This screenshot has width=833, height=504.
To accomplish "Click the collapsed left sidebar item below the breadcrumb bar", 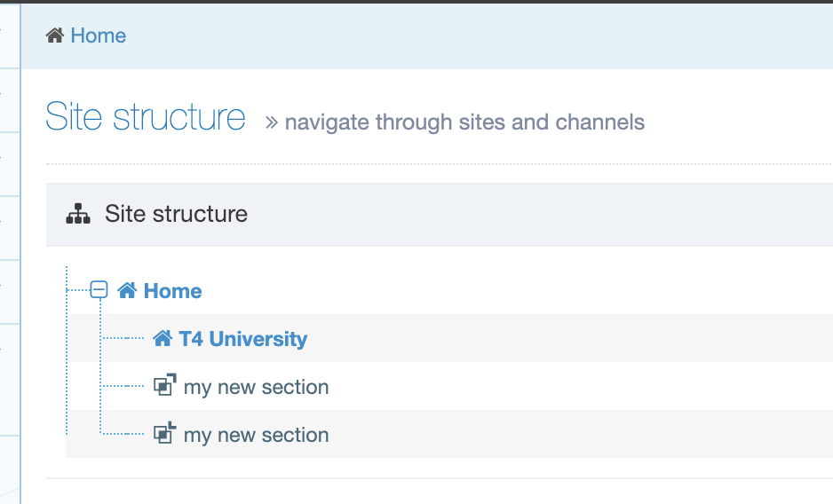I will click(9, 99).
